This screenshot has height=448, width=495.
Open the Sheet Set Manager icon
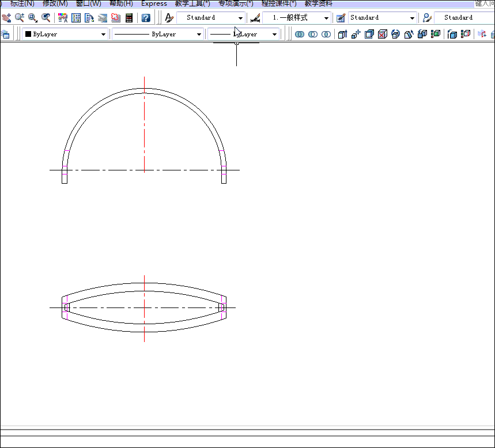tap(103, 18)
